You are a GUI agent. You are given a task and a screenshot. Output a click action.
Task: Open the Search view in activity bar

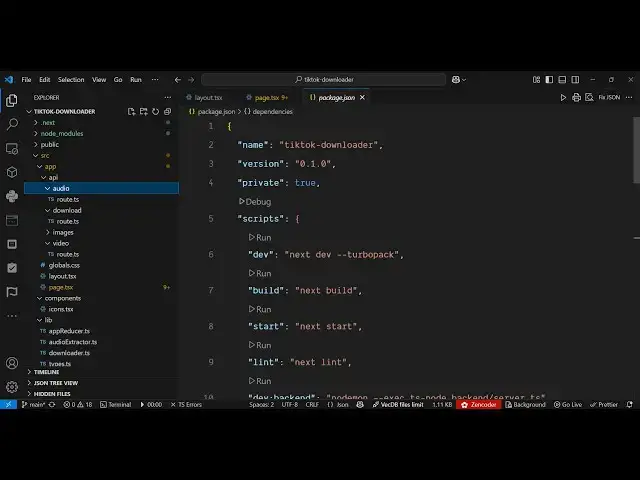point(12,124)
